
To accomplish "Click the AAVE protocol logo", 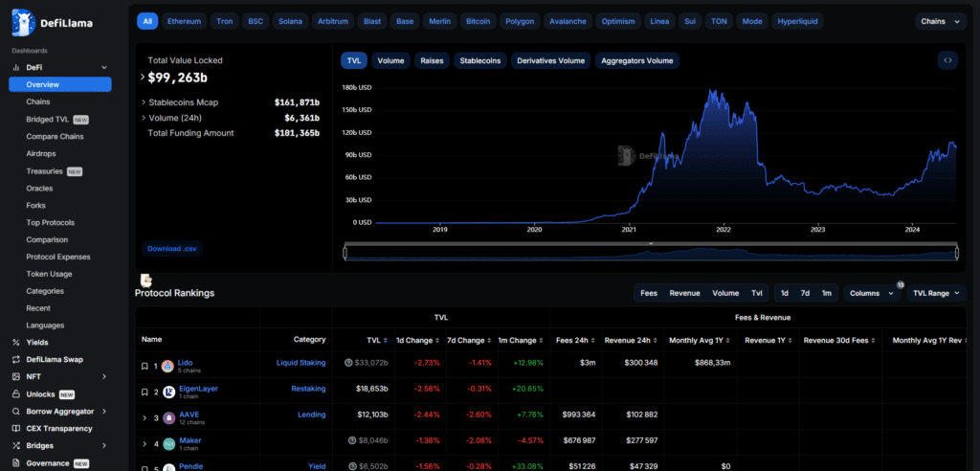I will point(168,417).
